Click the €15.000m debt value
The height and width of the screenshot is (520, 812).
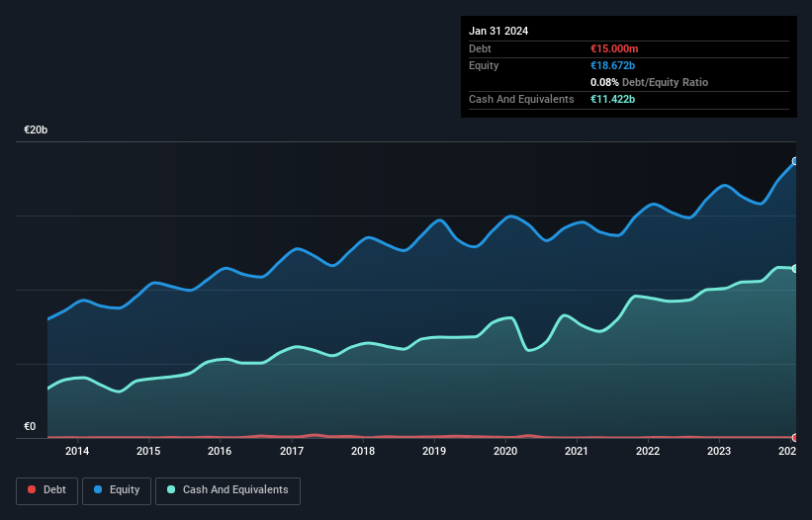click(614, 48)
